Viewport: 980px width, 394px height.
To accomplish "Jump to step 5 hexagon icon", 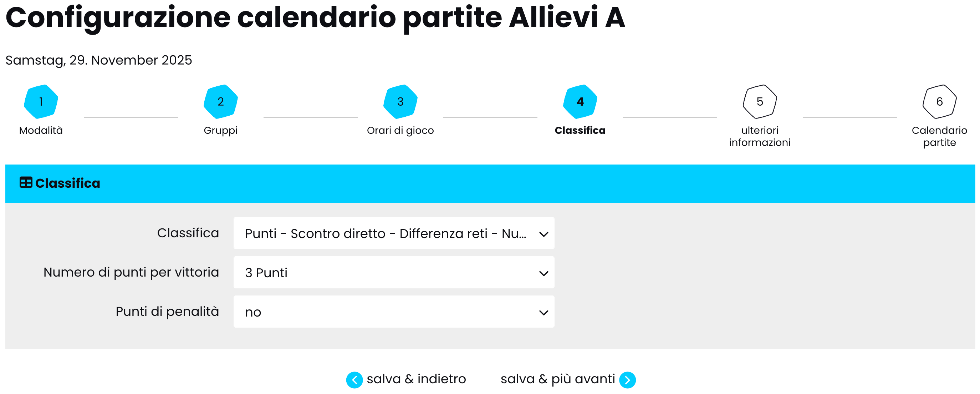I will coord(760,102).
